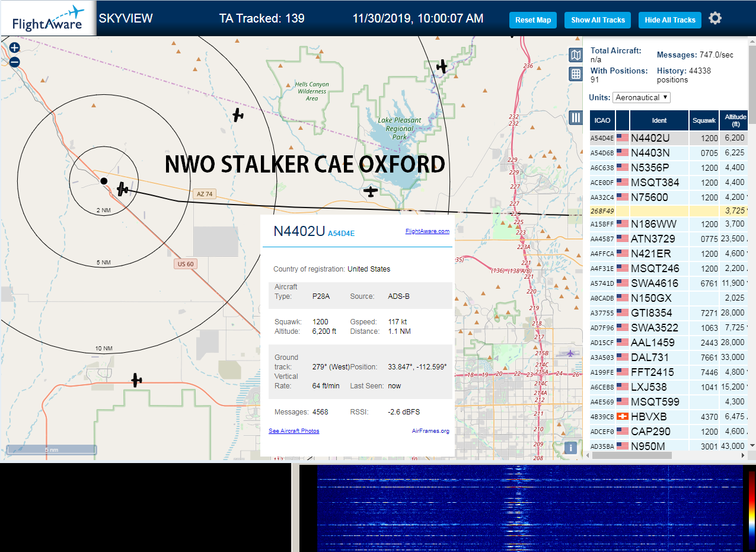Click the table horizontal scrollbar right arrow
This screenshot has height=552, width=756.
[x=744, y=455]
